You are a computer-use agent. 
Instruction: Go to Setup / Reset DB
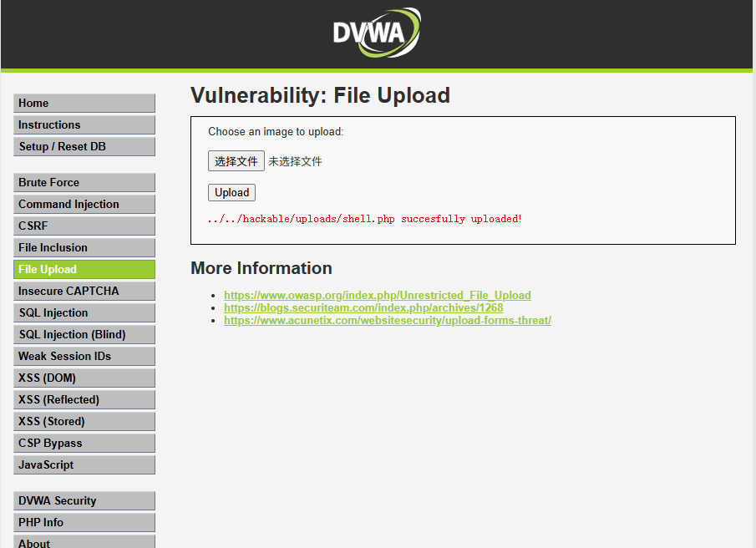[x=84, y=146]
